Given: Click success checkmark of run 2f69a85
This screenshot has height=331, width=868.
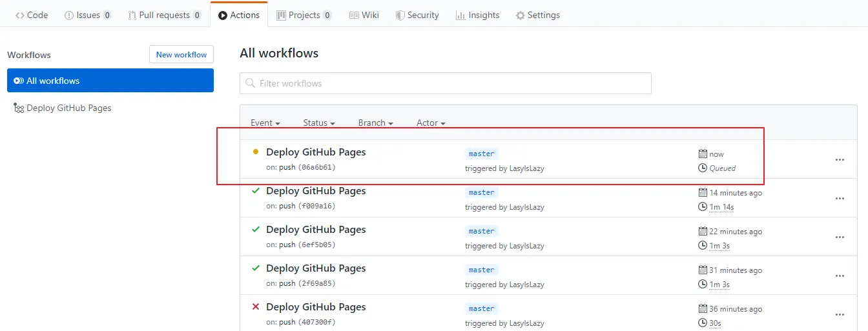Looking at the screenshot, I should click(256, 268).
